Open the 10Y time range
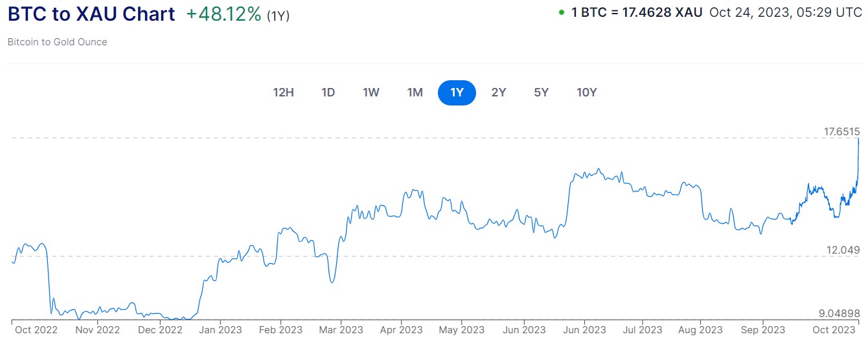The image size is (868, 341). 587,93
